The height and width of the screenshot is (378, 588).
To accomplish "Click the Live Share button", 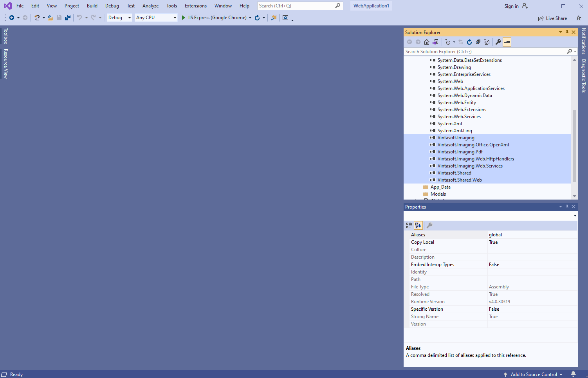I will [552, 18].
